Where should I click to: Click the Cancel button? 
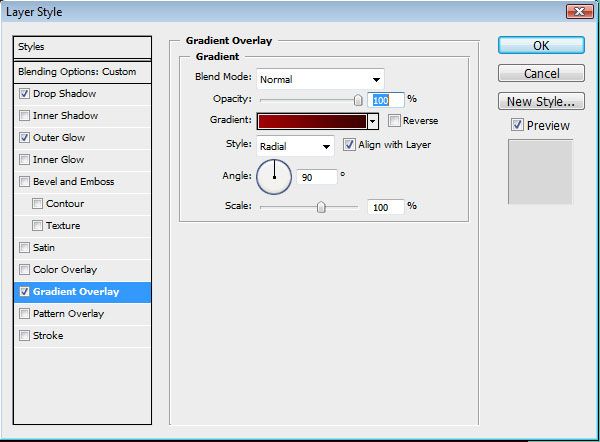(541, 73)
